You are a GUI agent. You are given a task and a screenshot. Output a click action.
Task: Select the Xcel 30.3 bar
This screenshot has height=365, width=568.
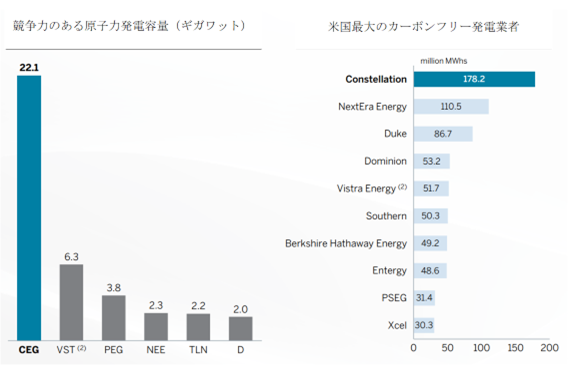(x=424, y=325)
